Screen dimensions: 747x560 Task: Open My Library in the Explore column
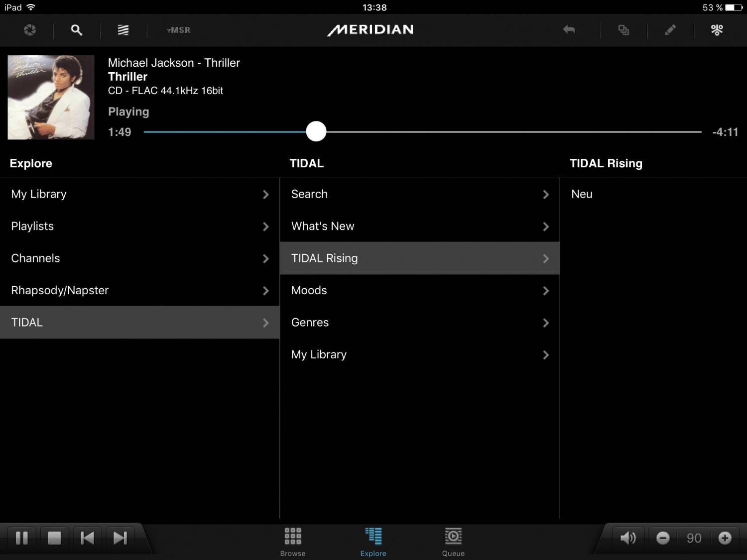tap(140, 194)
